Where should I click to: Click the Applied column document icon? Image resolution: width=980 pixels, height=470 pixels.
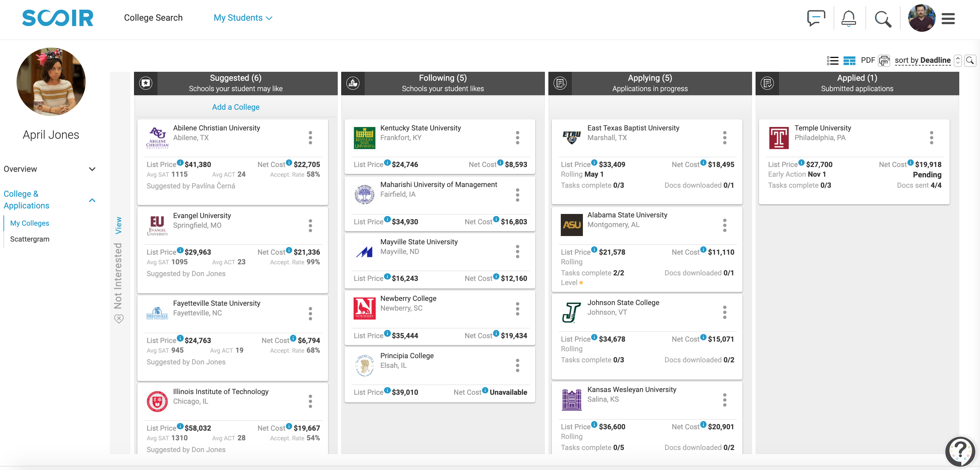[x=767, y=83]
